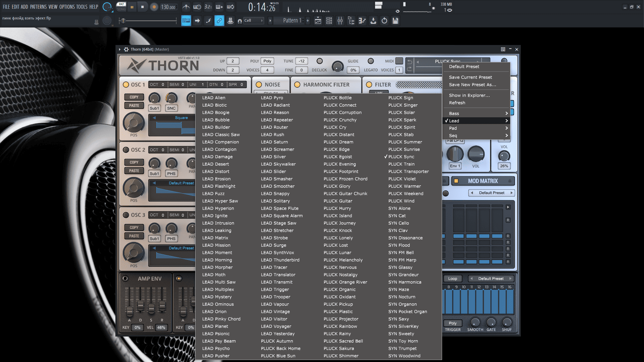644x362 pixels.
Task: Enable wait for input before playing
Action: [197, 7]
